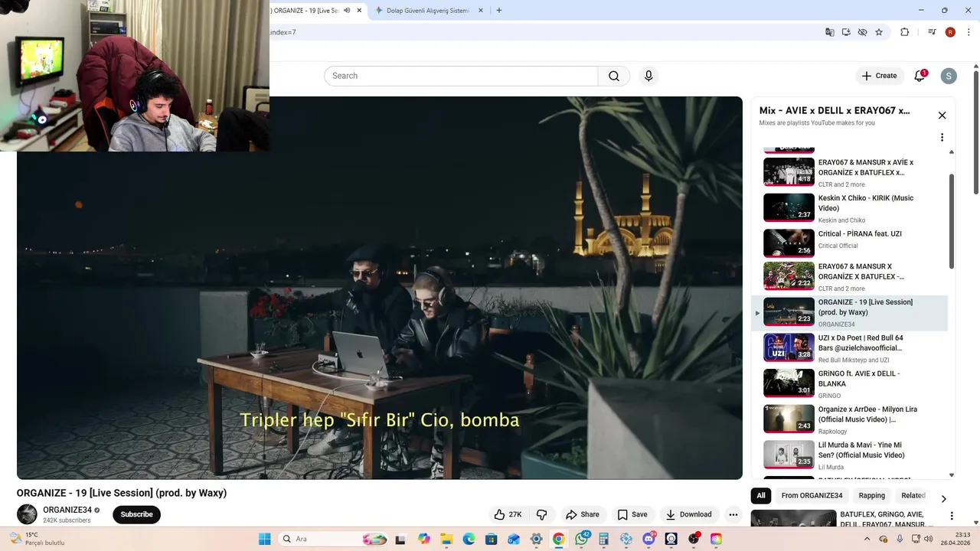
Task: Open the Settings gear icon in the taskbar
Action: (537, 539)
